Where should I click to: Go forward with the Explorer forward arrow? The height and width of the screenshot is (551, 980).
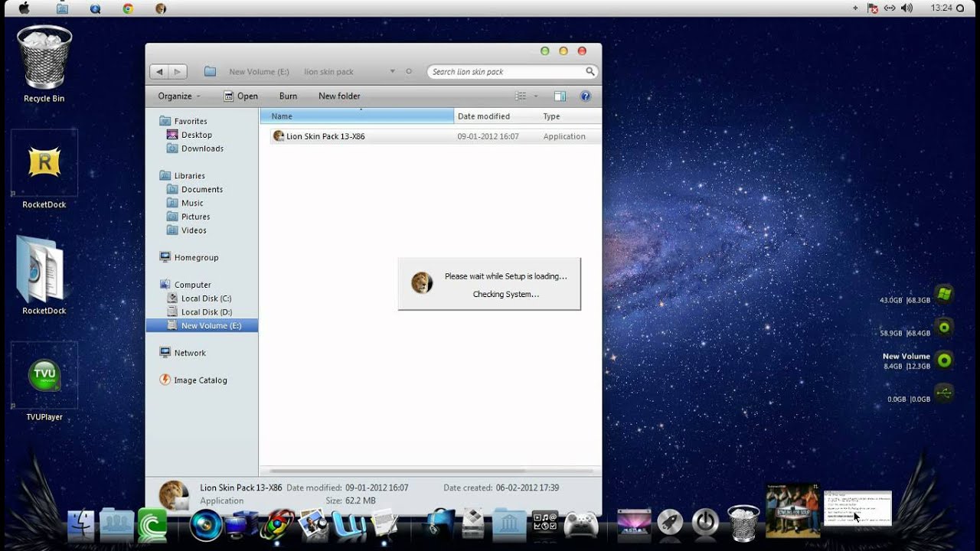pyautogui.click(x=178, y=71)
